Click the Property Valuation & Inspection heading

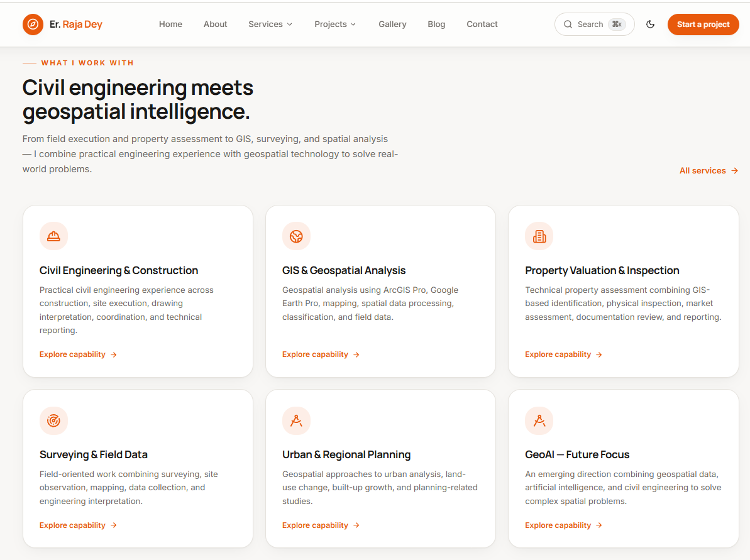(x=602, y=271)
